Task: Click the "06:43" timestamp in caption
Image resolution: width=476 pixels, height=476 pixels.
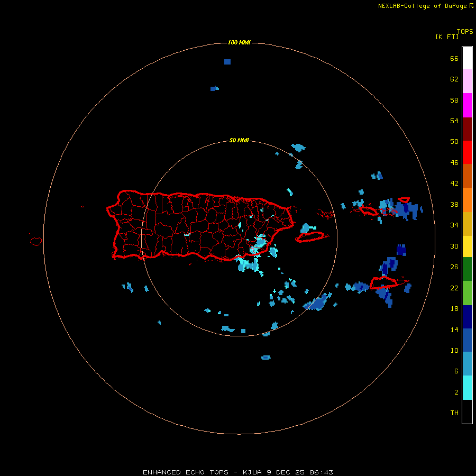Action: coord(321,472)
